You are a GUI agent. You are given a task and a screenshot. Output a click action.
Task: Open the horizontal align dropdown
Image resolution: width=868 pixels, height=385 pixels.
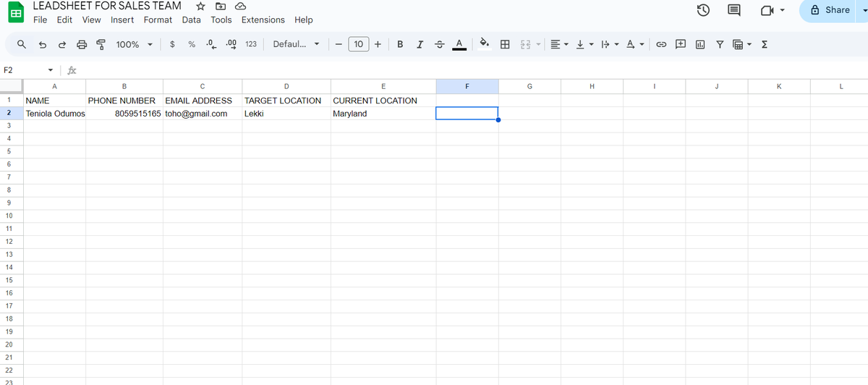(559, 44)
